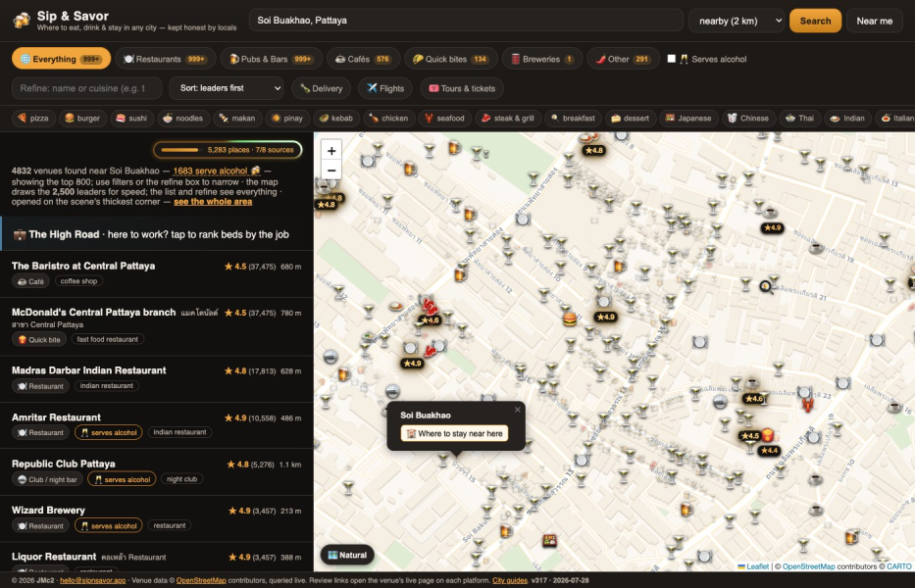
Task: Select the steak & grill cuisine chip
Action: (x=508, y=118)
